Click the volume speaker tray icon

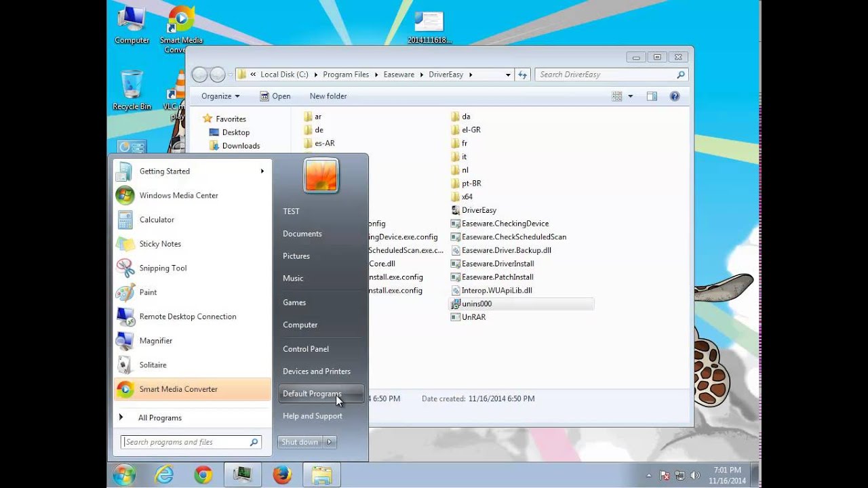[694, 476]
